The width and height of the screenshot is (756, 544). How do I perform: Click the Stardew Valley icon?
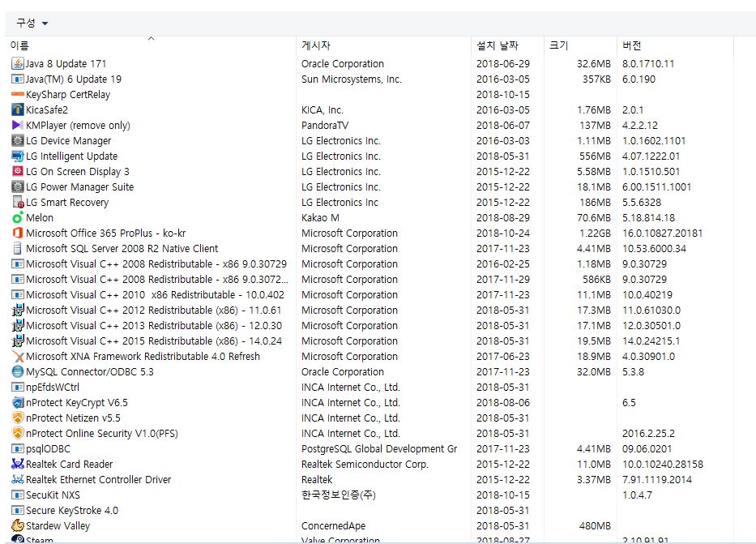(18, 525)
